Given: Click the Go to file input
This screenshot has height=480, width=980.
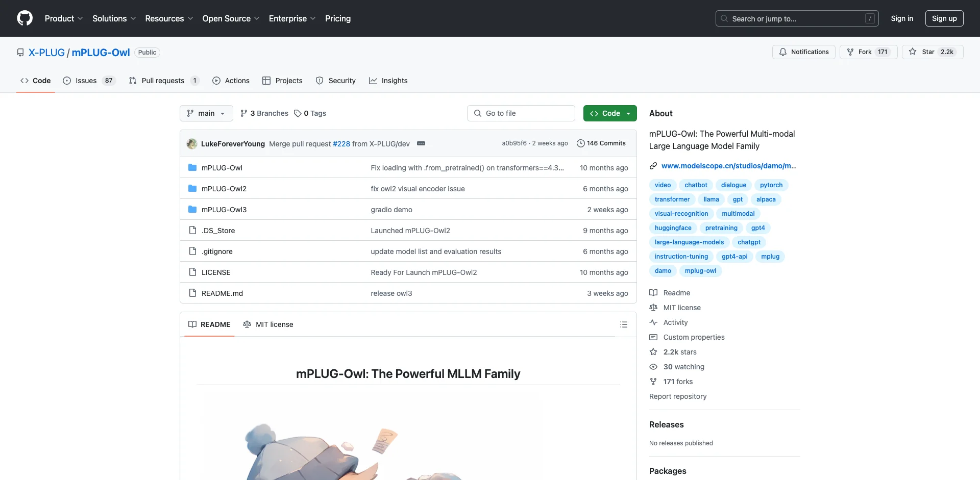Looking at the screenshot, I should [521, 113].
